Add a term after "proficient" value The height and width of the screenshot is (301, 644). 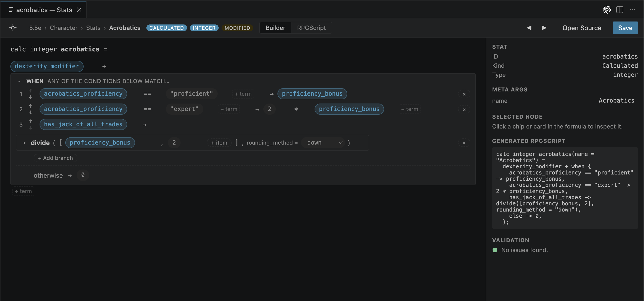[x=243, y=94]
